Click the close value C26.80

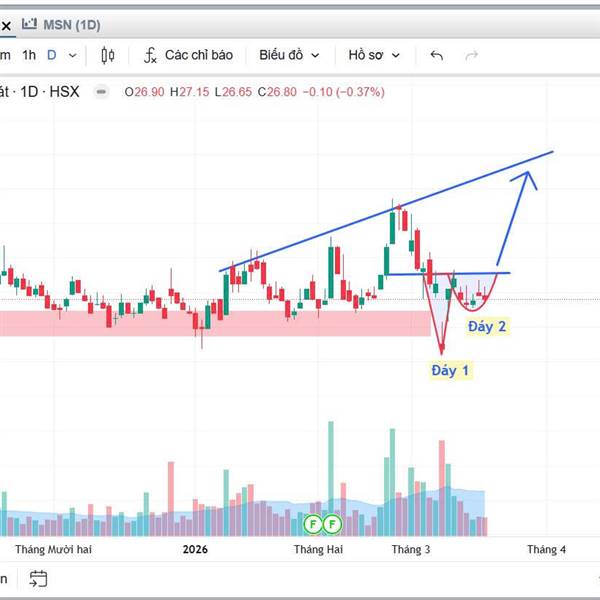277,92
